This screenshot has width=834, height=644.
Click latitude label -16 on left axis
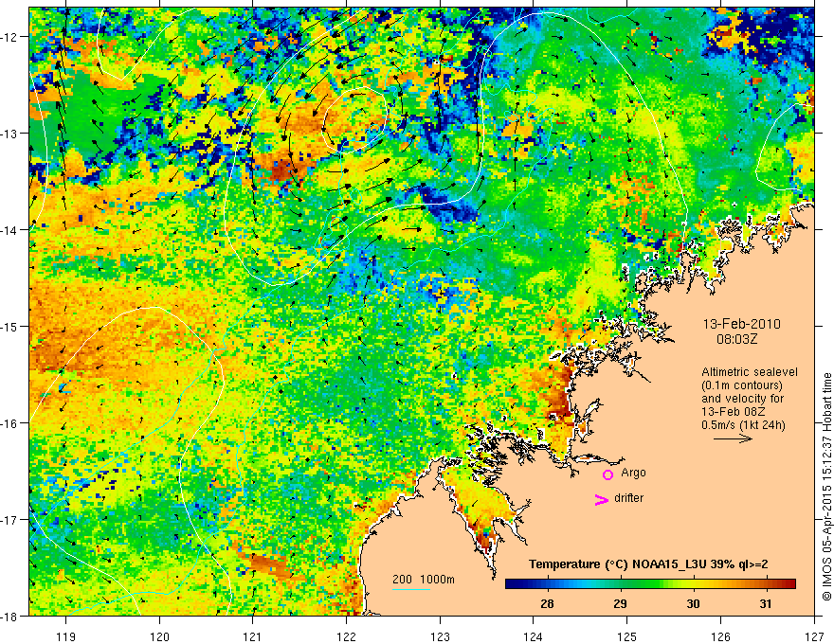tap(9, 423)
